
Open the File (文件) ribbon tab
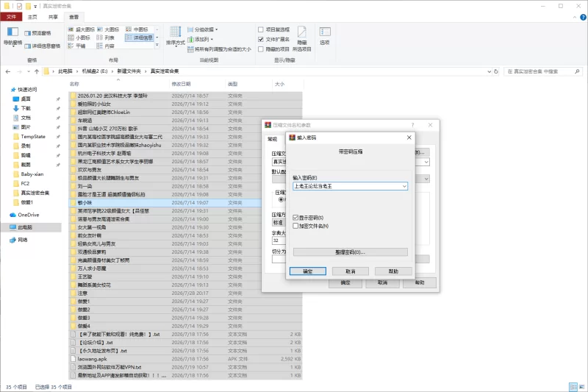point(11,17)
